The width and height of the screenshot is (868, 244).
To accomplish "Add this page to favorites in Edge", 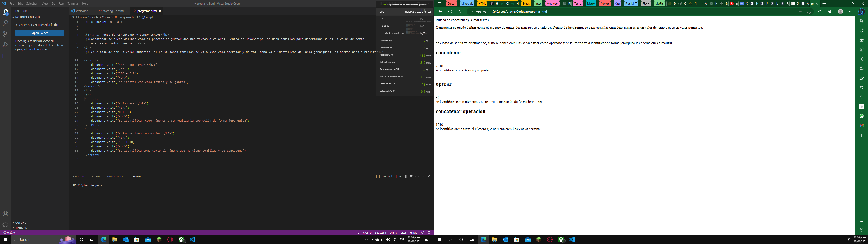I will 809,12.
